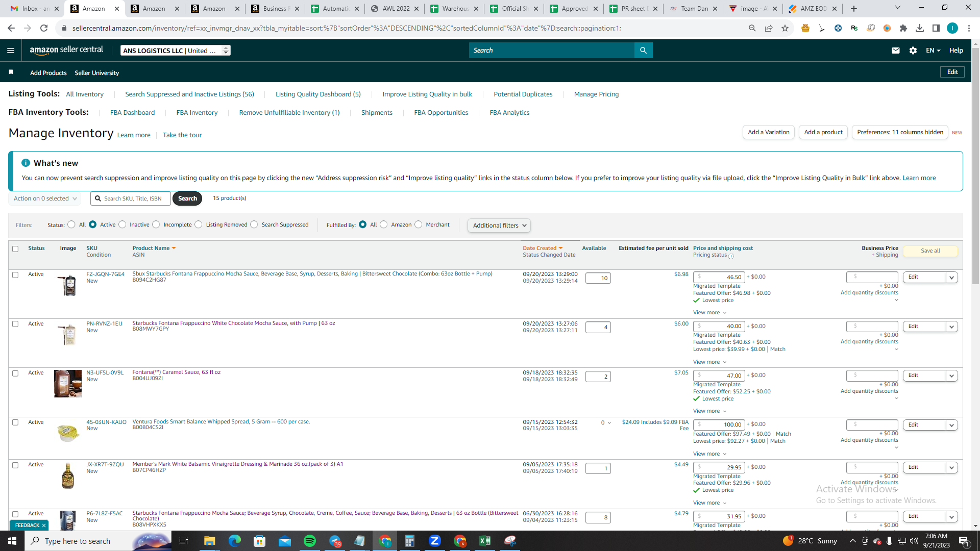
Task: Open Zoom from the taskbar
Action: tap(435, 541)
